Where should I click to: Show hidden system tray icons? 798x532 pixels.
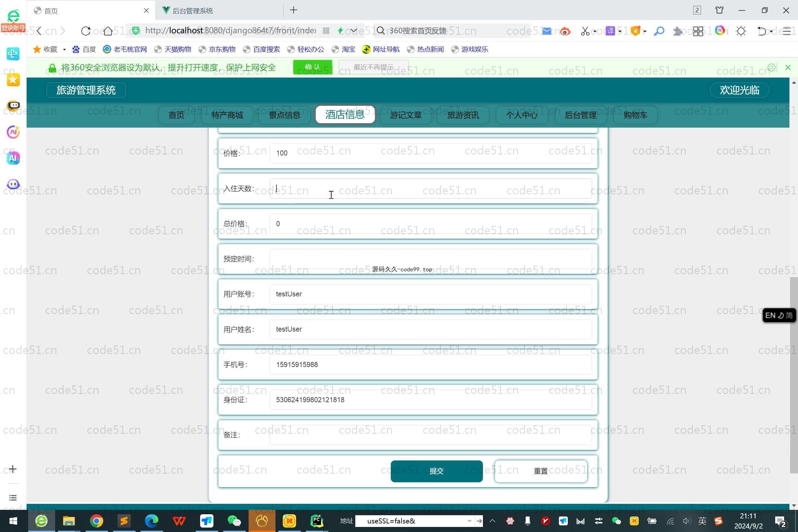point(492,521)
